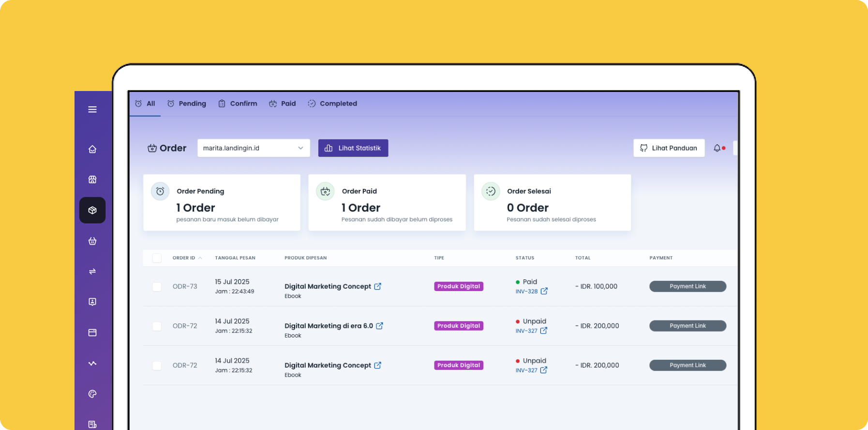The image size is (868, 430).
Task: Click the notification bell icon
Action: pos(717,148)
